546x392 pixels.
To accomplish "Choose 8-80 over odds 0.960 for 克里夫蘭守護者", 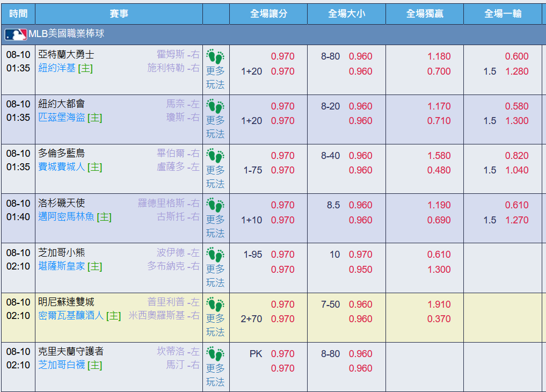I will pyautogui.click(x=360, y=354).
